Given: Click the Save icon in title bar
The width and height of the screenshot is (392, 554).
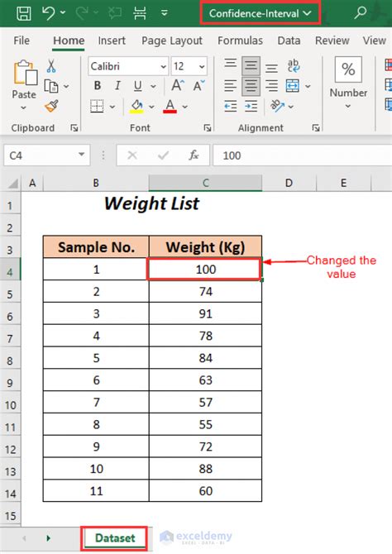Looking at the screenshot, I should click(x=24, y=13).
